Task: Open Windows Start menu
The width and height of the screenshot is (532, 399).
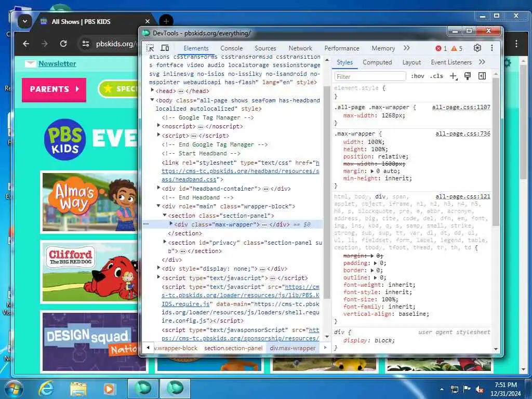Action: point(14,389)
